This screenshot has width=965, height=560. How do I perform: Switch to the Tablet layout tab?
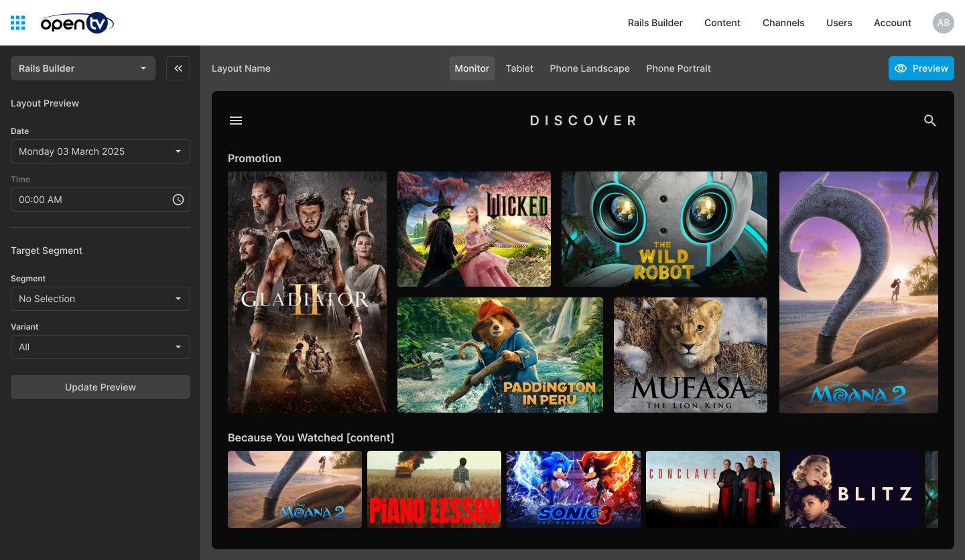(x=519, y=68)
